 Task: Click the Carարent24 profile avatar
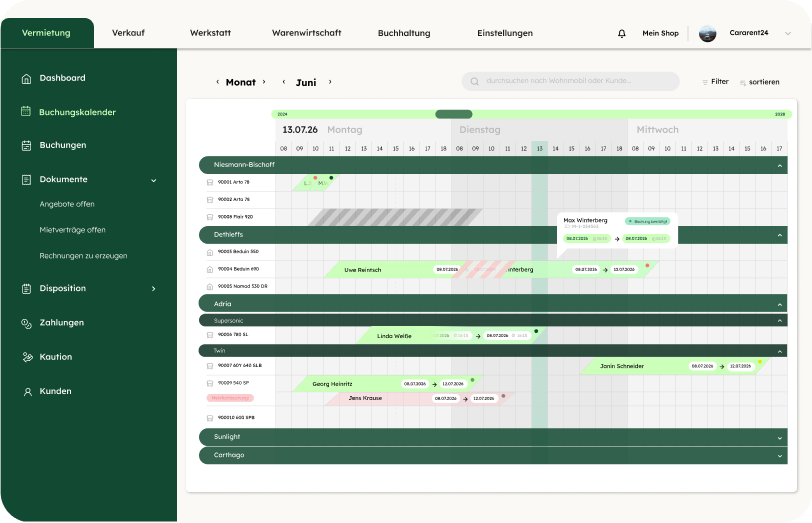(x=707, y=33)
